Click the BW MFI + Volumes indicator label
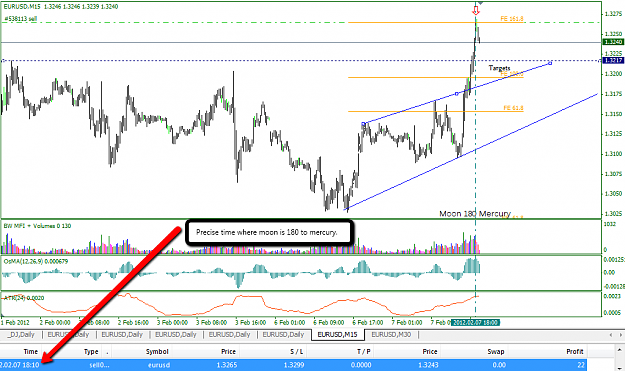This screenshot has width=625, height=371. point(37,226)
